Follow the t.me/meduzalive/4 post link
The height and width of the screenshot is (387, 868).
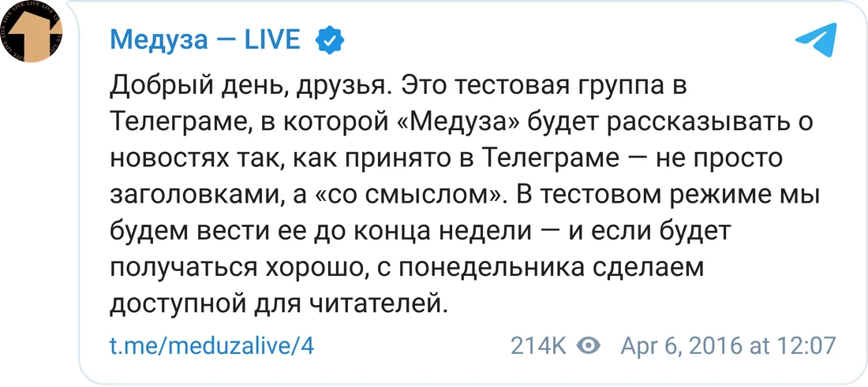pos(212,346)
